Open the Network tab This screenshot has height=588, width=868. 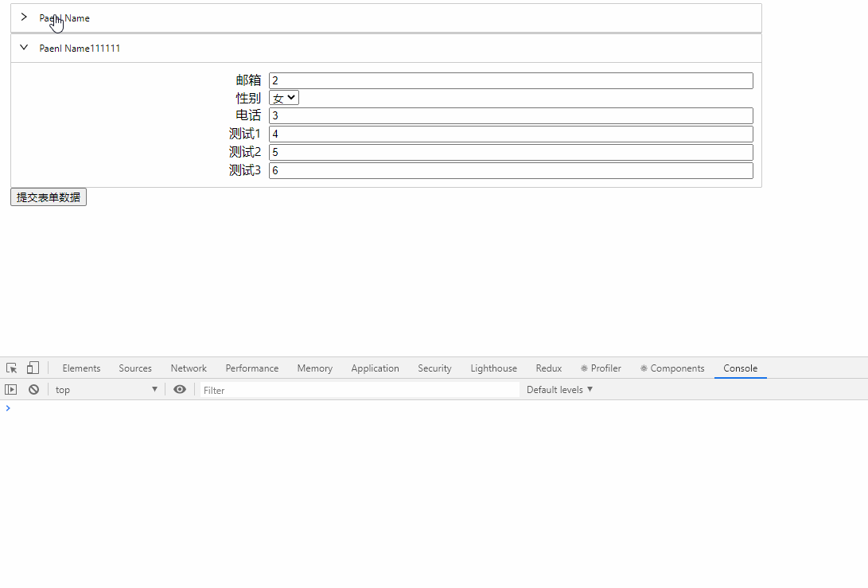click(x=189, y=368)
